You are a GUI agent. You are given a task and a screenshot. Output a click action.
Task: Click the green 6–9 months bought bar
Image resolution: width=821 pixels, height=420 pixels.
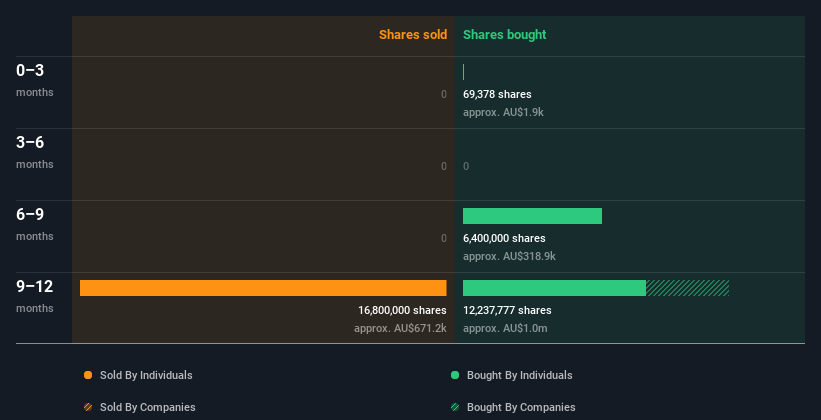point(532,216)
